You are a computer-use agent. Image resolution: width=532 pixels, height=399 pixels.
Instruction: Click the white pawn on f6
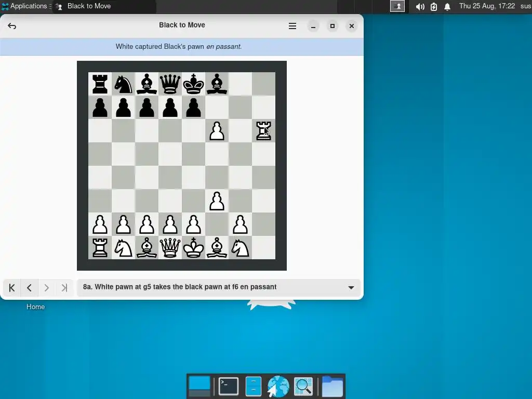[217, 131]
